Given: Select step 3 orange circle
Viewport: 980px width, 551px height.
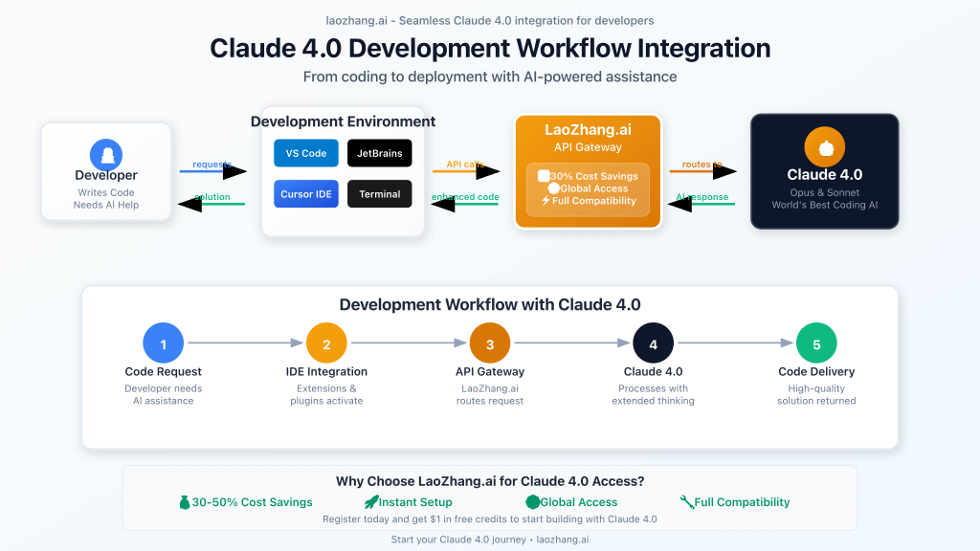Looking at the screenshot, I should click(x=490, y=343).
